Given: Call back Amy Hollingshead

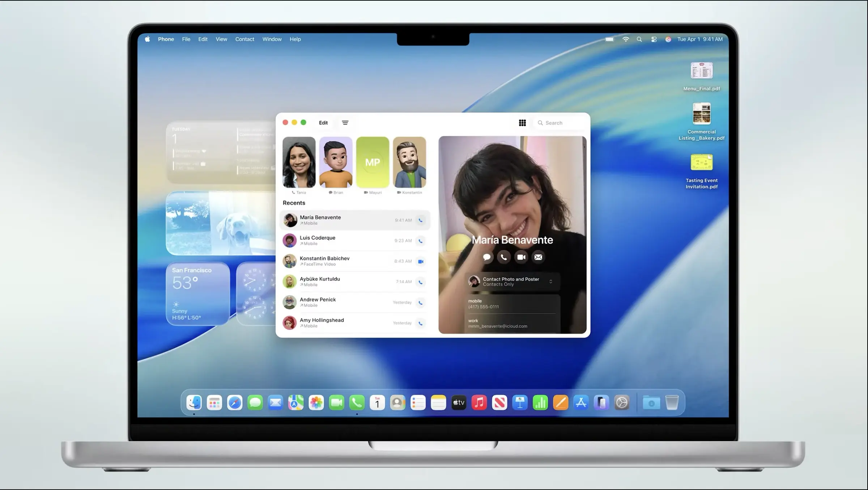Looking at the screenshot, I should coord(420,323).
